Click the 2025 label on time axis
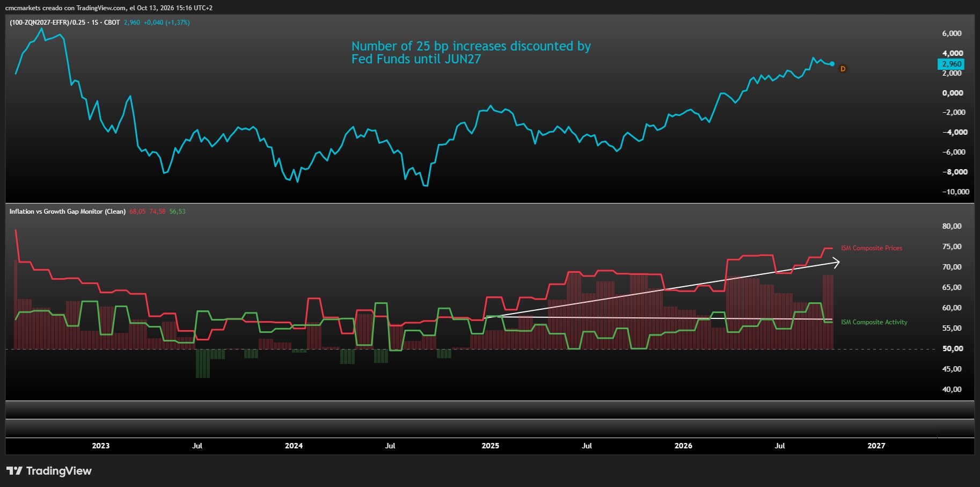This screenshot has width=980, height=487. (490, 446)
